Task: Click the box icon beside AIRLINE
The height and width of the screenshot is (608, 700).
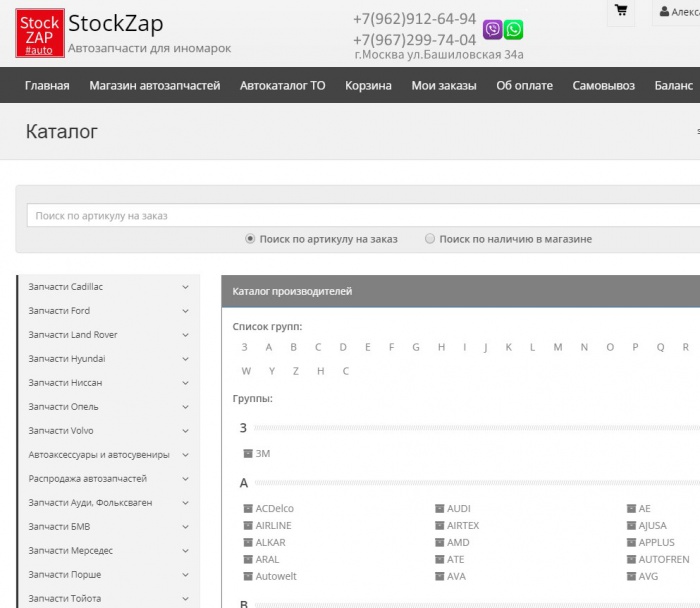Action: tap(248, 525)
